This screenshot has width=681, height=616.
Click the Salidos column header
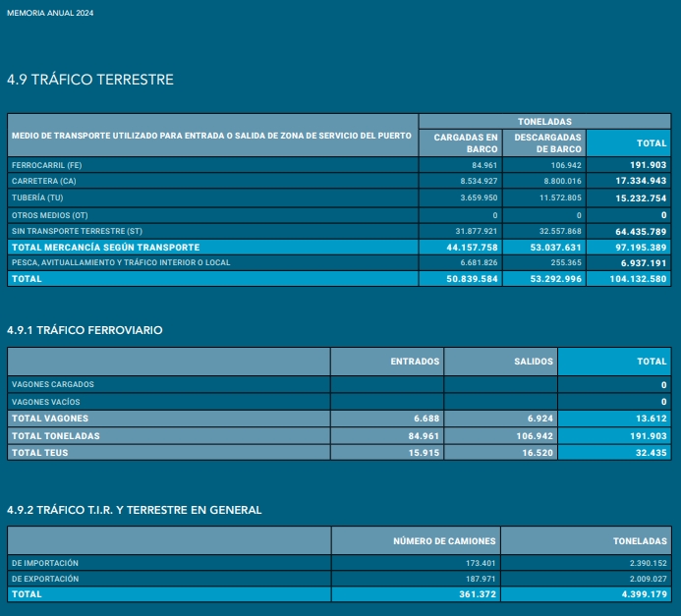point(534,362)
